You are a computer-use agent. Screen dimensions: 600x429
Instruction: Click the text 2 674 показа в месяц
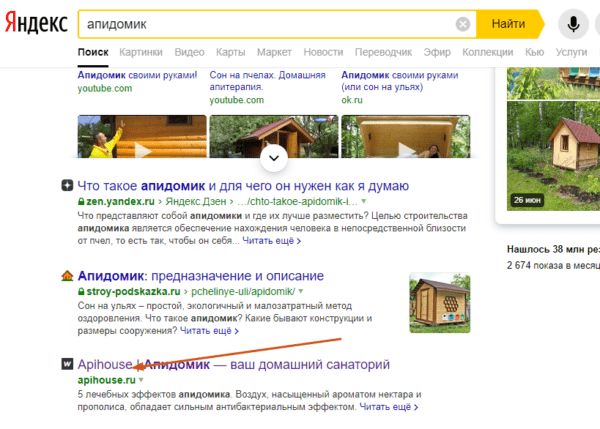pos(553,266)
